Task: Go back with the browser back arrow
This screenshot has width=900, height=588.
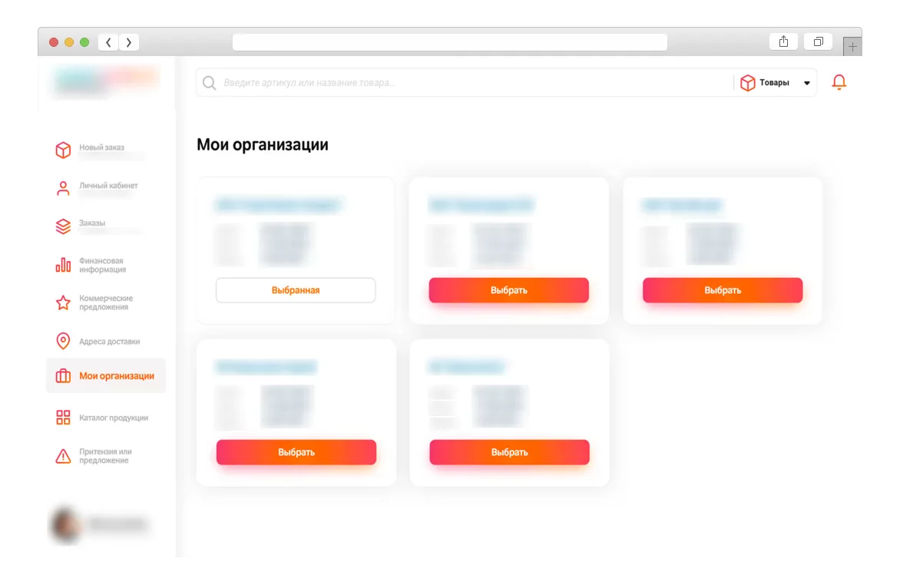Action: click(108, 42)
